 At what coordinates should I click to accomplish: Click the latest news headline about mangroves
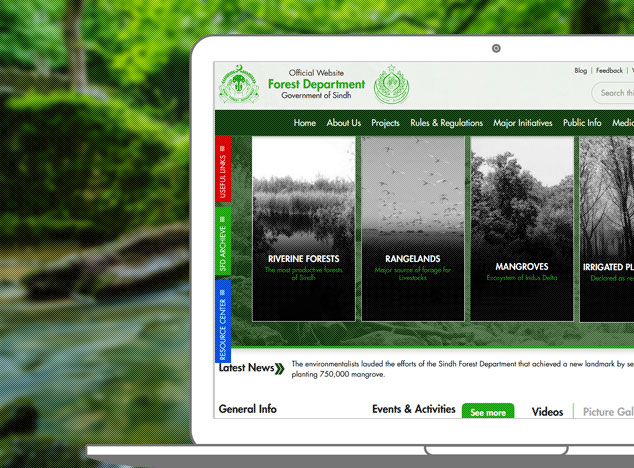[x=463, y=369]
